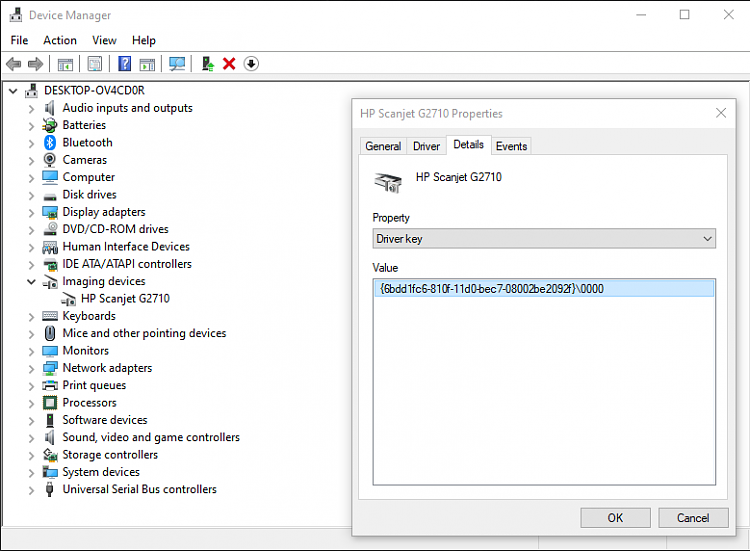This screenshot has height=551, width=750.
Task: Open the Action menu
Action: [60, 40]
